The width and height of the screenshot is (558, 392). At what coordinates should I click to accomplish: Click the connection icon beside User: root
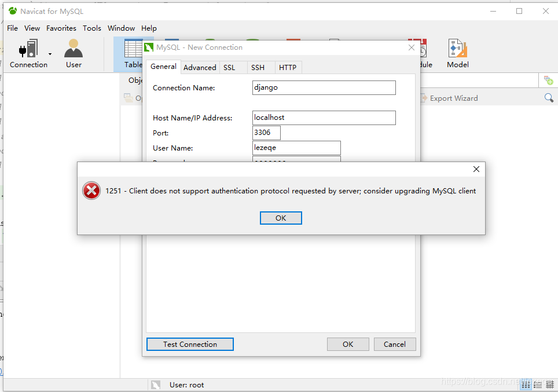point(155,384)
